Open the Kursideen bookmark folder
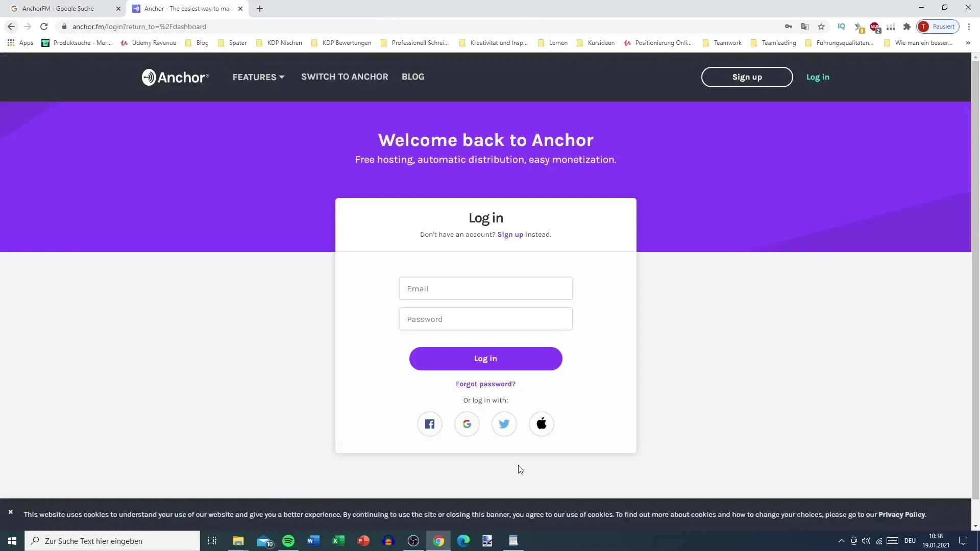Viewport: 980px width, 551px height. pos(596,43)
